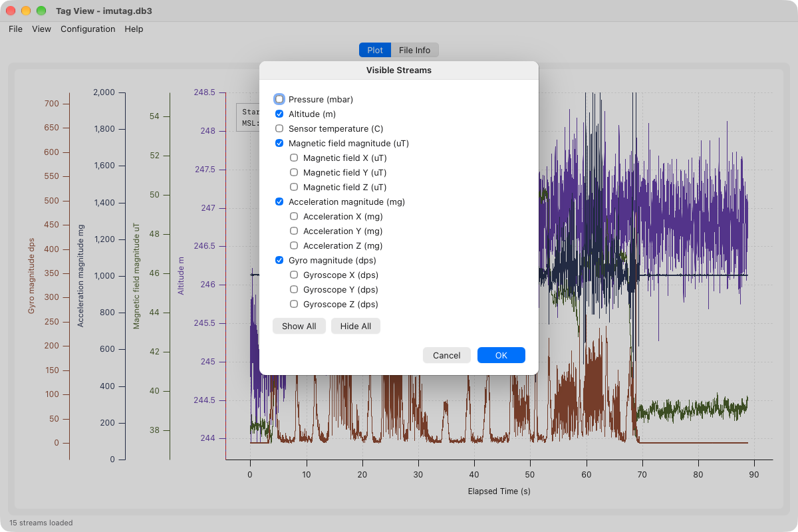Click the 2,000 acceleration axis tick
798x532 pixels.
tap(104, 92)
